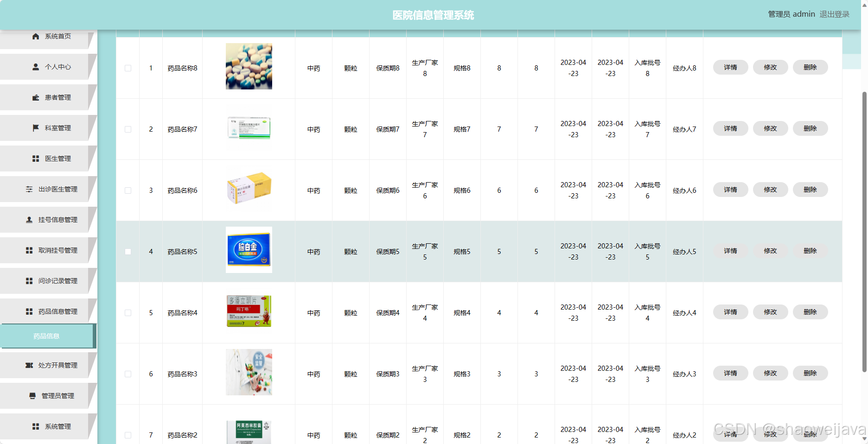Click the grid icon beside 问诊记录管理
The width and height of the screenshot is (868, 444).
[29, 281]
